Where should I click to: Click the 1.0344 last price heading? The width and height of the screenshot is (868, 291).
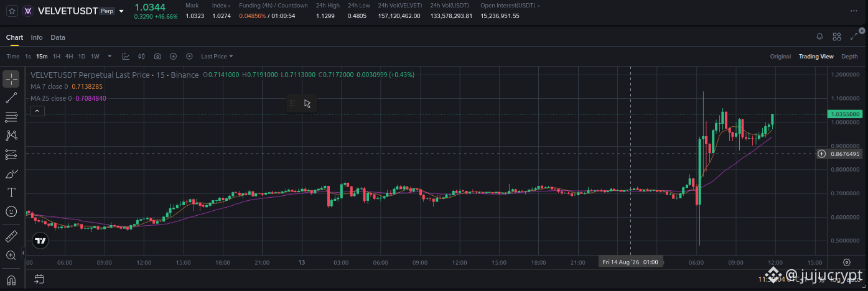(x=149, y=6)
